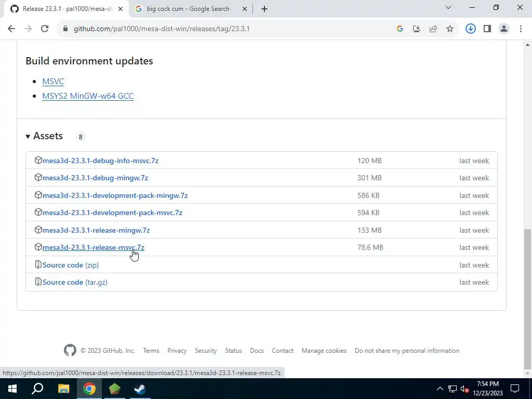Open Docs footer link

coord(257,351)
